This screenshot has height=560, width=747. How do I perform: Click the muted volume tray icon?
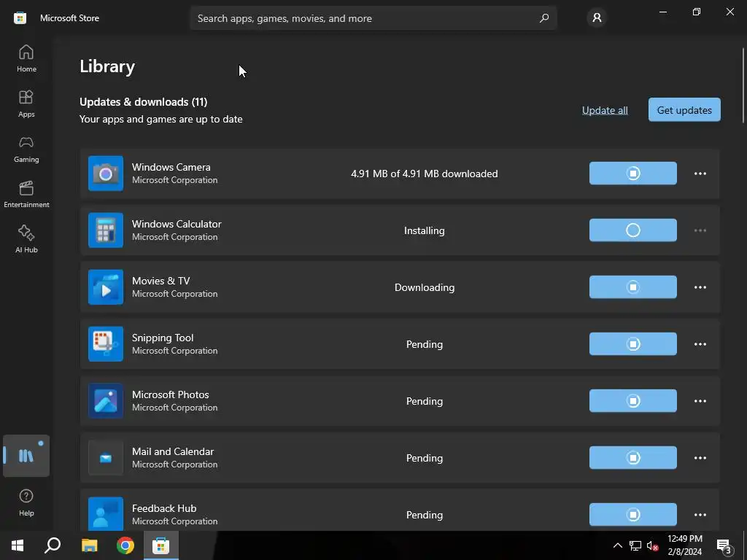pyautogui.click(x=652, y=546)
